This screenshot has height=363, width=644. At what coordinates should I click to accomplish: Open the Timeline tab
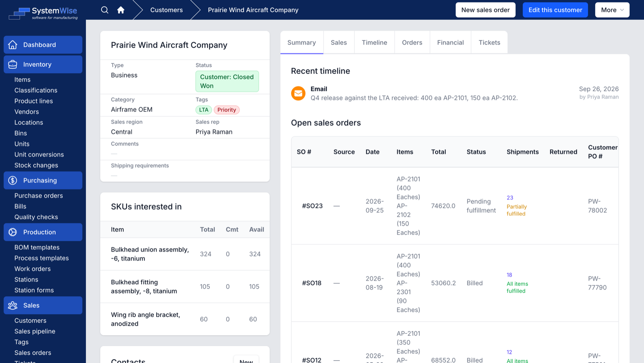[x=374, y=43]
